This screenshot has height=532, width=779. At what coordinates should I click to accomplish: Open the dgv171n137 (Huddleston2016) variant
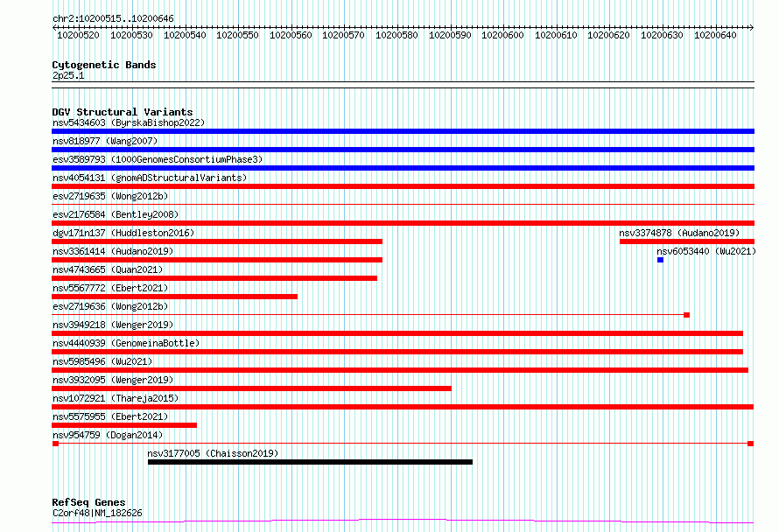(x=123, y=233)
